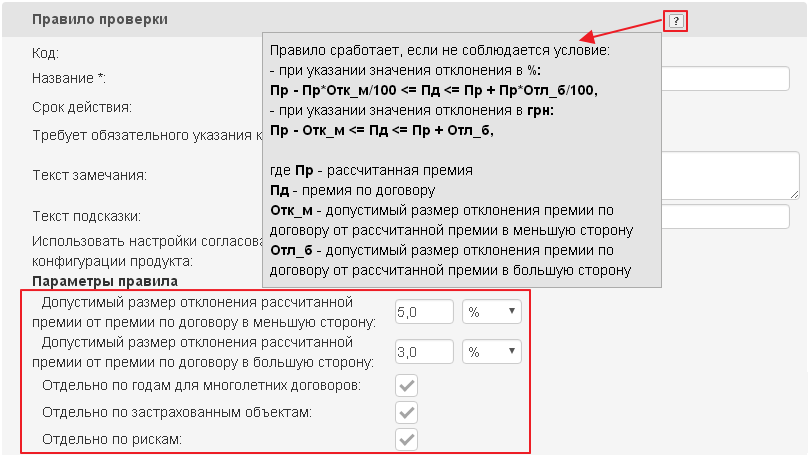Toggle the by insured objects checkbox
Screen dimensions: 808x455
click(x=407, y=412)
